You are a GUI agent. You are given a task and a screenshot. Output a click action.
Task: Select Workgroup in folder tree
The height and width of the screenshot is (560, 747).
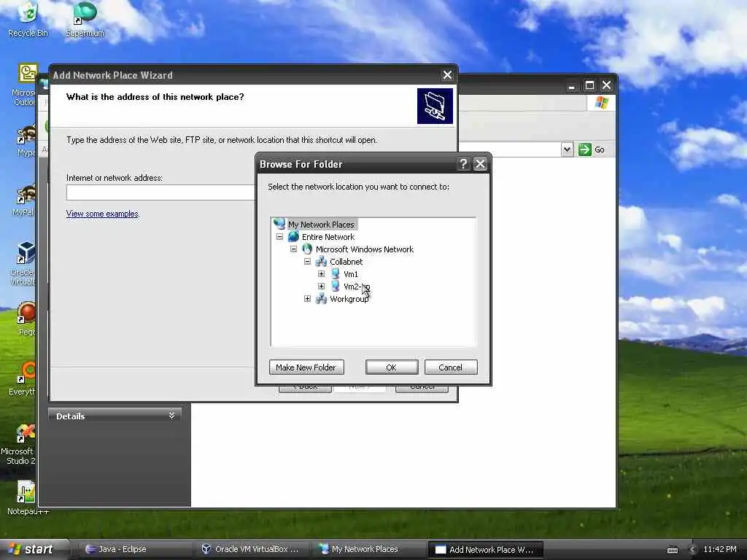point(349,298)
